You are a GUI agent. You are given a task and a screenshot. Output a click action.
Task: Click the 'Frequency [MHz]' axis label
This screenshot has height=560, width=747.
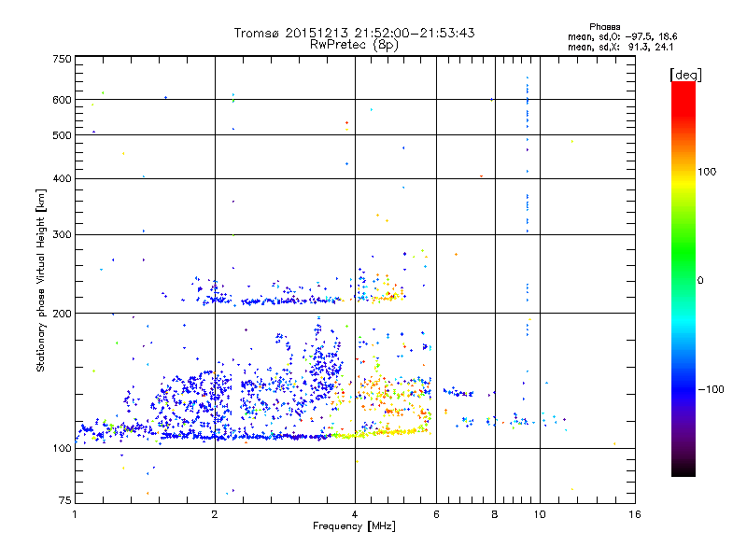tap(354, 526)
